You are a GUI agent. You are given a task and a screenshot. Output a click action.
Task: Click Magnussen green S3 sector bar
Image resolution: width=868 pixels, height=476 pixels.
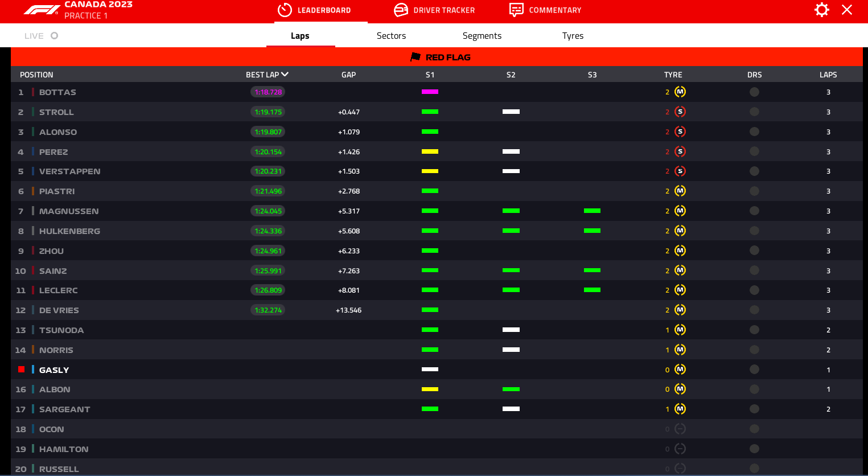[x=592, y=211]
